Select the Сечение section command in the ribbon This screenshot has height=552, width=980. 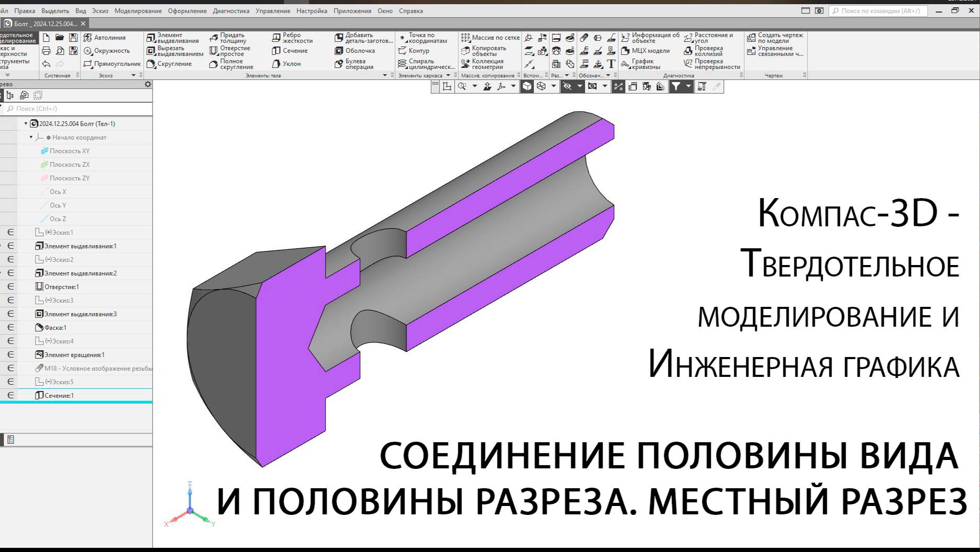(290, 51)
